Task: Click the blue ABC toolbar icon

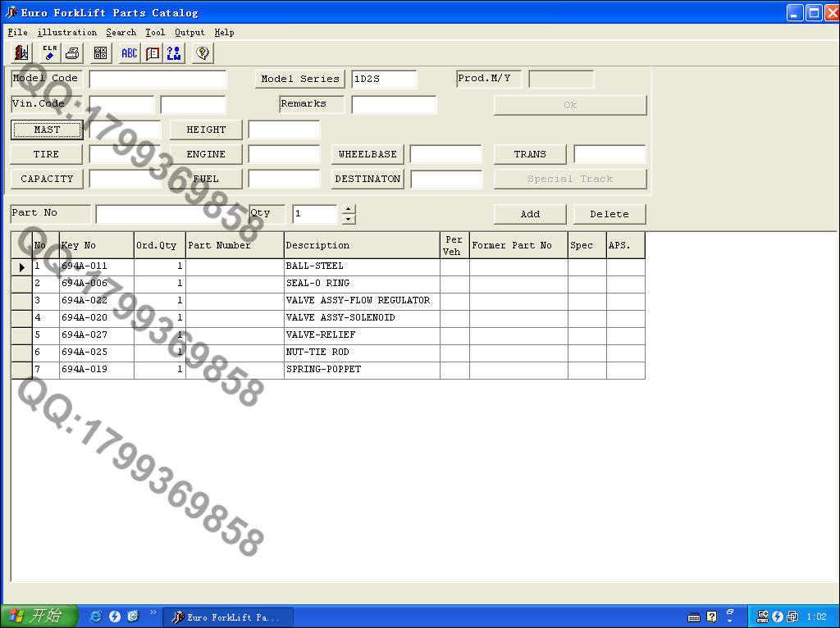Action: click(x=130, y=53)
